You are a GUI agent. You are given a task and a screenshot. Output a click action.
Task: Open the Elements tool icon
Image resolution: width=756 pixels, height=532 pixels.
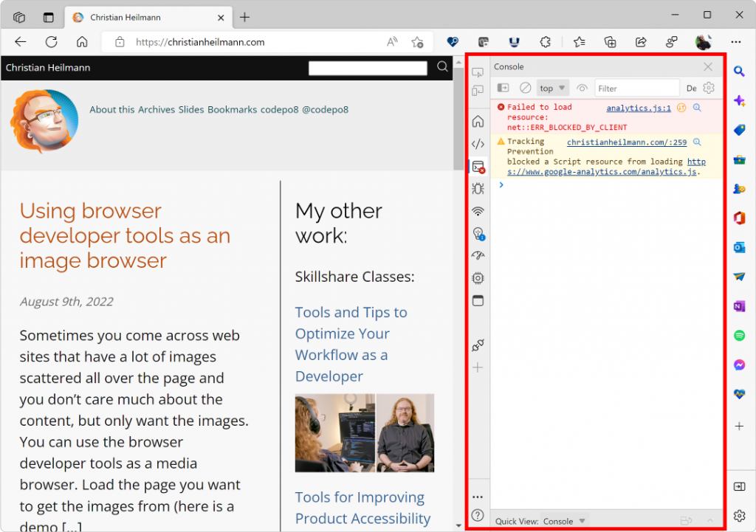[478, 144]
